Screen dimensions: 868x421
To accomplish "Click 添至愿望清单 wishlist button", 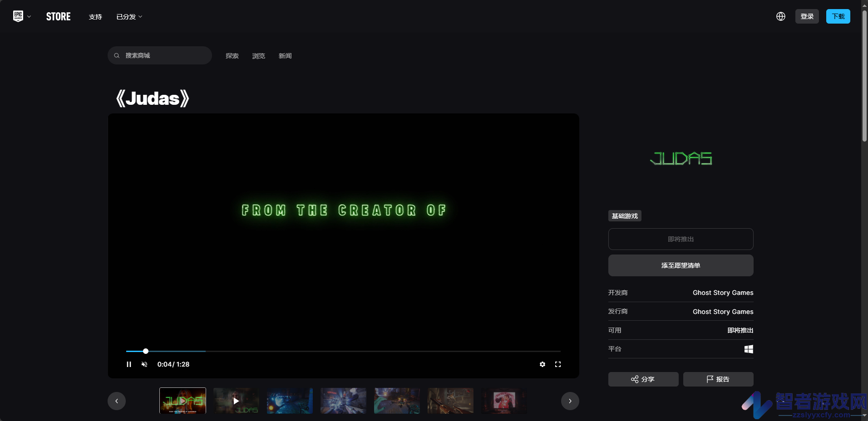I will coord(681,265).
